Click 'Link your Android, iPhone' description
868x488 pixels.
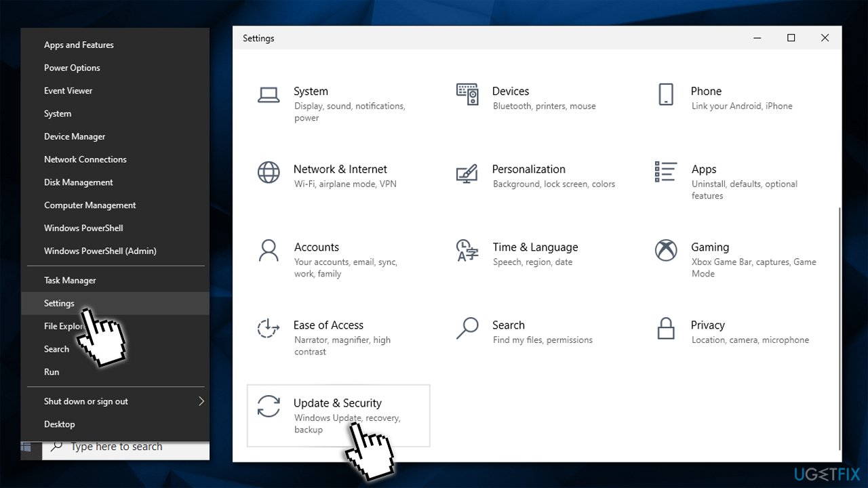point(742,106)
